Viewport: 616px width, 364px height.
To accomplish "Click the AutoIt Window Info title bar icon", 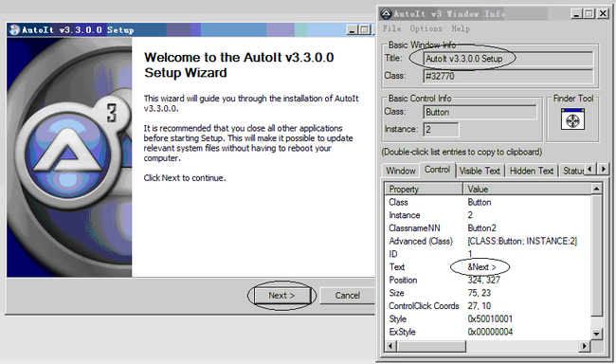I will pos(386,14).
